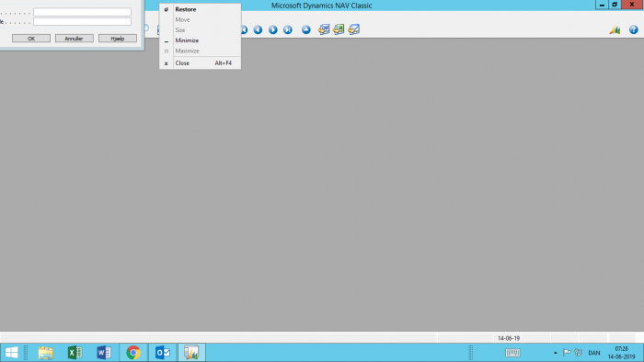Open Google Chrome from the taskbar
644x362 pixels.
click(133, 353)
